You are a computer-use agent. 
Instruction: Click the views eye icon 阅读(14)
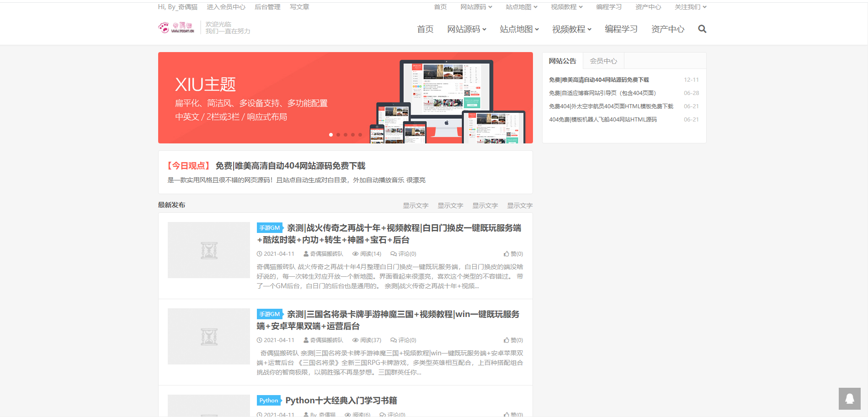point(355,254)
